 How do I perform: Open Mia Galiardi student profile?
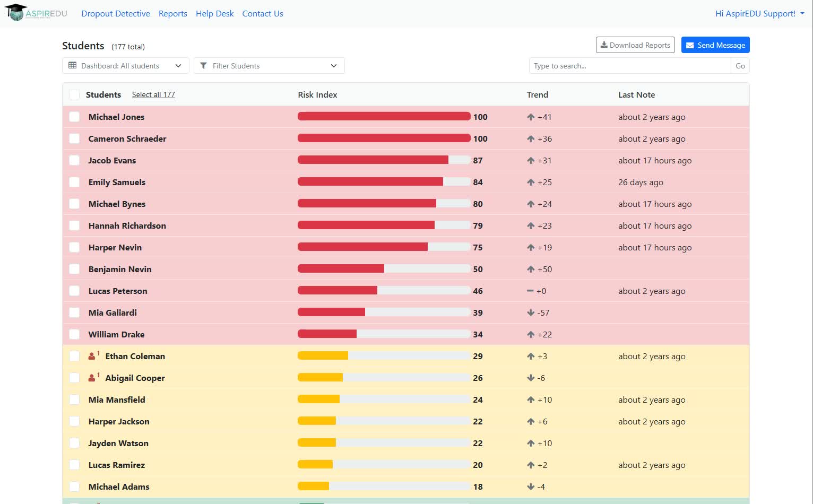[113, 312]
